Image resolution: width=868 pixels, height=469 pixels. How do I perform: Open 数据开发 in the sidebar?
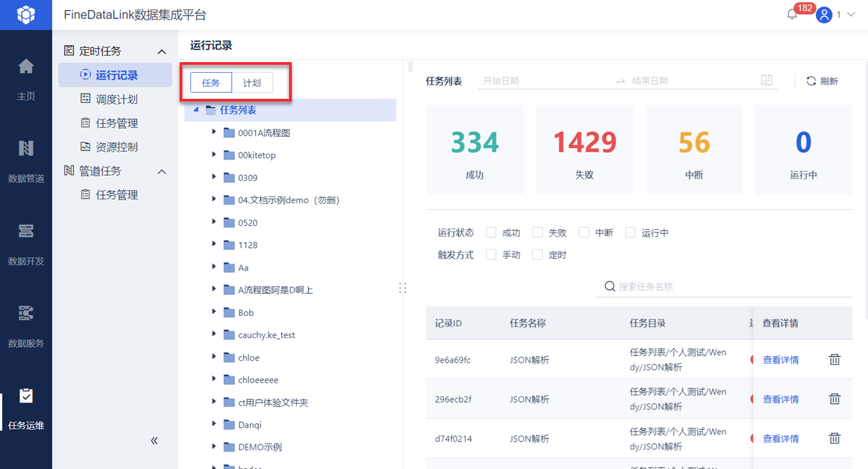(x=26, y=243)
